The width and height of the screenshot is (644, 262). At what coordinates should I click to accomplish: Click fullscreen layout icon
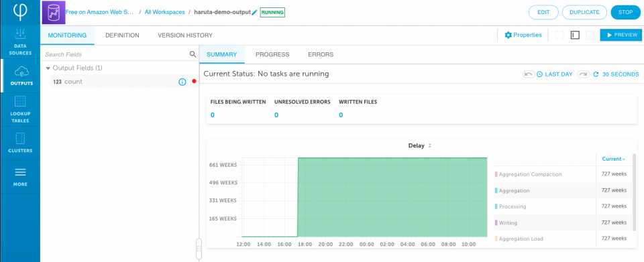[559, 36]
